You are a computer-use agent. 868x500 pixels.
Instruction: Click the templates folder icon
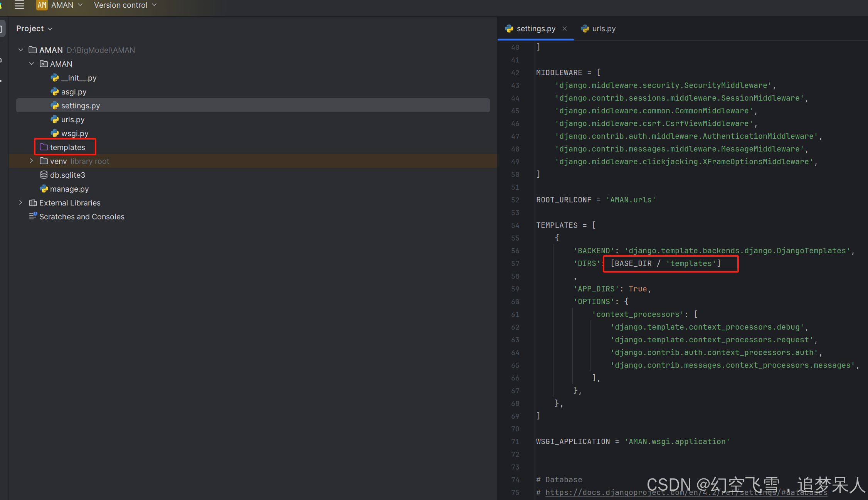tap(44, 147)
